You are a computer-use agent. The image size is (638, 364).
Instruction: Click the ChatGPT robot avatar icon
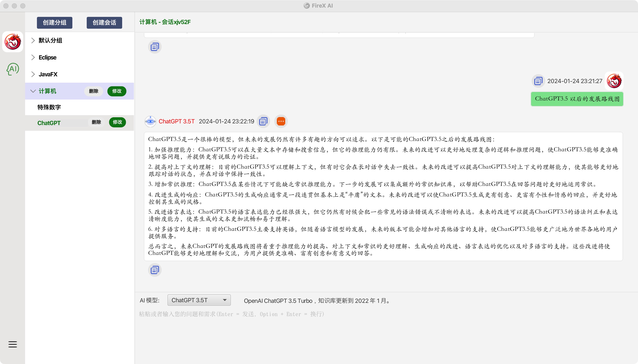pyautogui.click(x=150, y=121)
